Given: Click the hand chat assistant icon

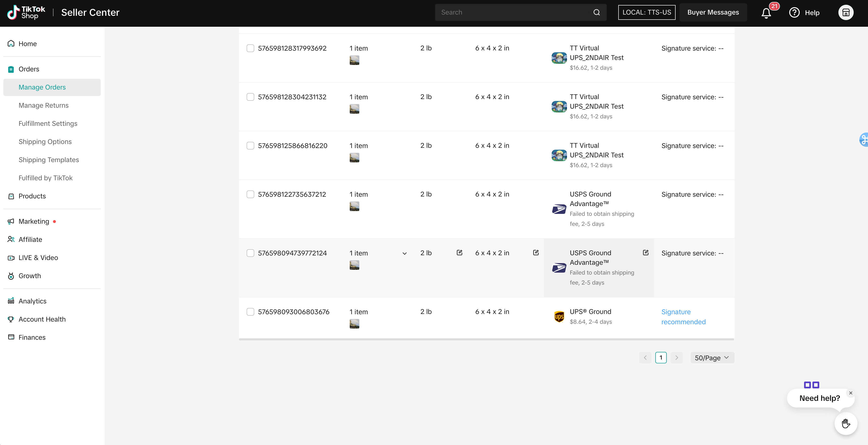Looking at the screenshot, I should tap(845, 424).
